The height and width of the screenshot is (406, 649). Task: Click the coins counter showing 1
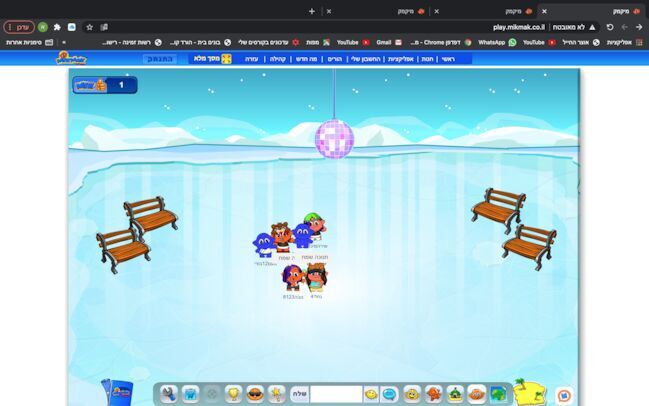pos(105,85)
